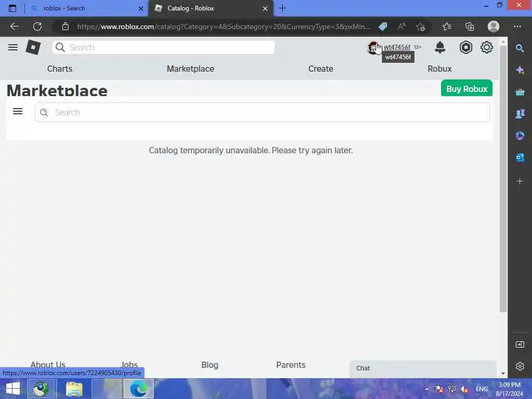Image resolution: width=532 pixels, height=399 pixels.
Task: Go to the Marketplace nav tab
Action: (190, 69)
